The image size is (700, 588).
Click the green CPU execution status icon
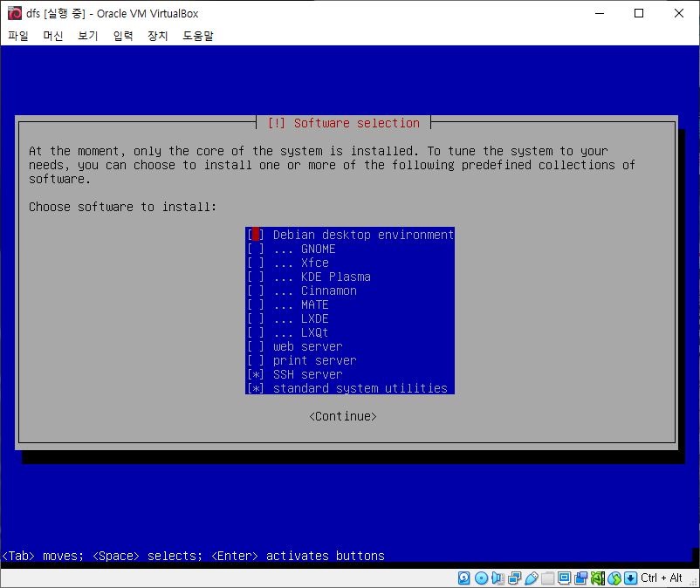(x=598, y=578)
